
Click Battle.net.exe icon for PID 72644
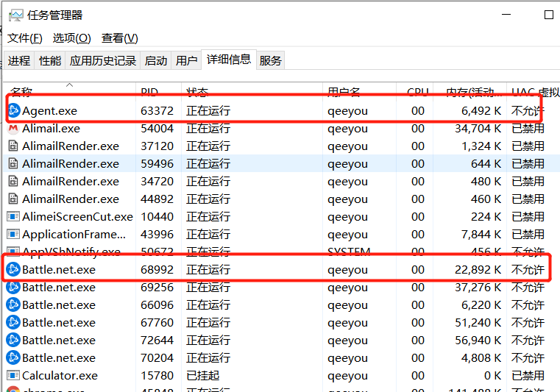(13, 340)
